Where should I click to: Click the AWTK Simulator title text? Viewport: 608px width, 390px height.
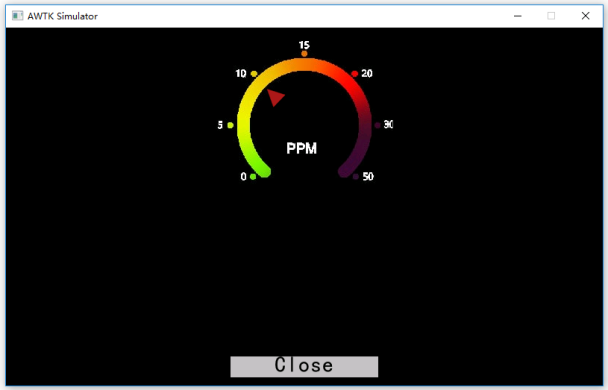[62, 16]
